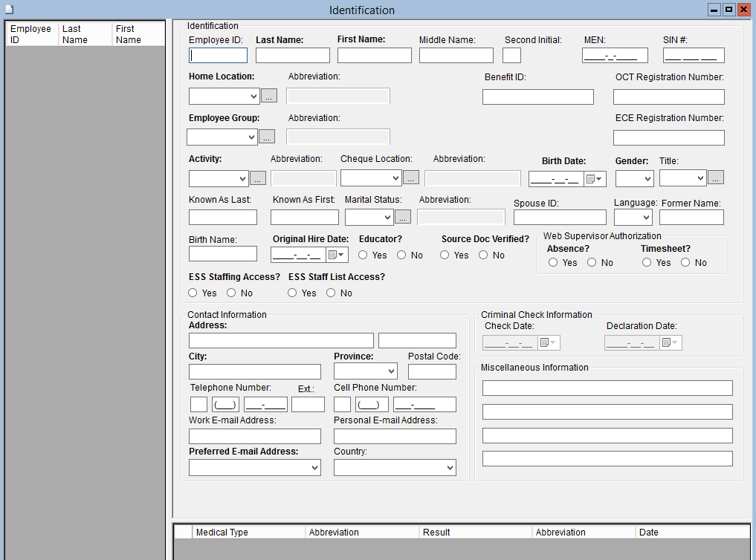Click the Home Location browse ellipsis button
The image size is (756, 560).
click(269, 96)
